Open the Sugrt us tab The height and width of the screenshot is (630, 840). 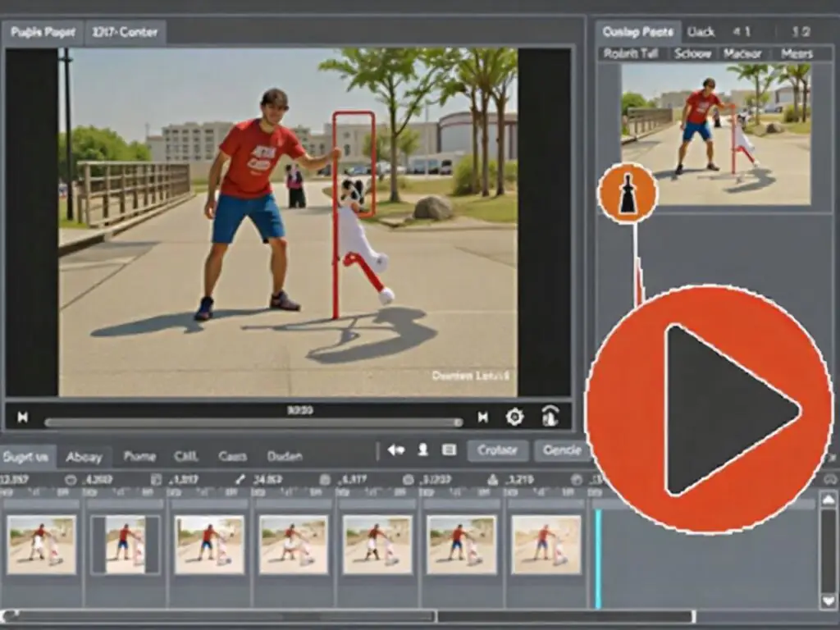point(25,457)
